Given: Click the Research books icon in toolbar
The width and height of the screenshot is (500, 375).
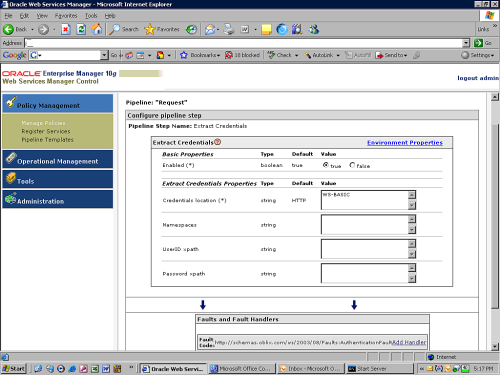Looking at the screenshot, I should click(297, 29).
